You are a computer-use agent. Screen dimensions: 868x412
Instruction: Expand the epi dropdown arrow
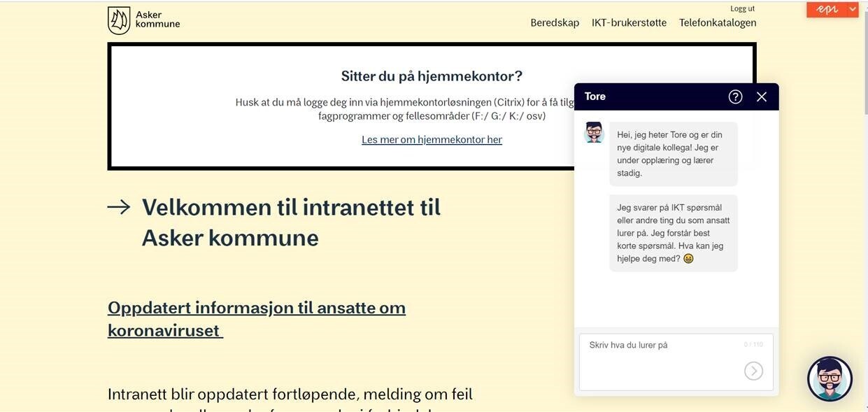coord(852,10)
